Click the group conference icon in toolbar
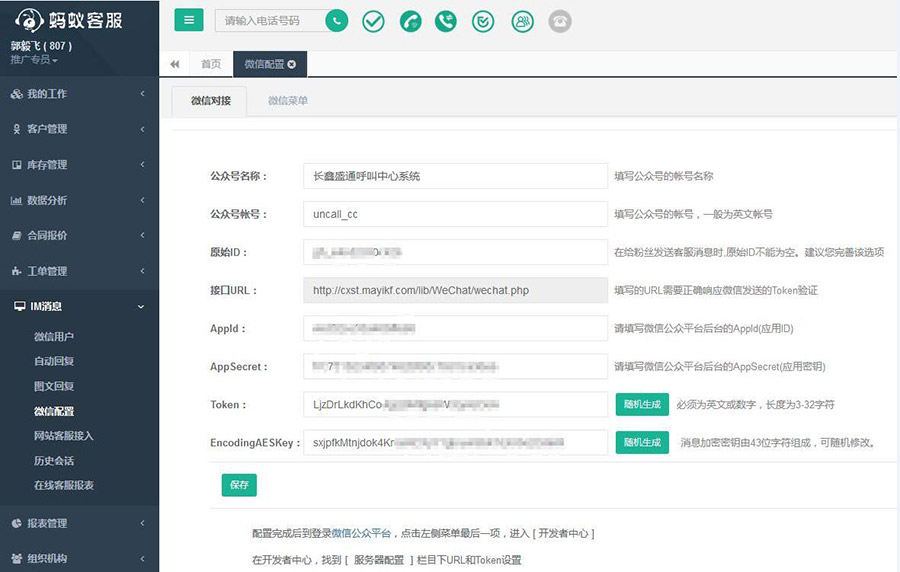Screen dimensions: 900x572 coord(522,22)
